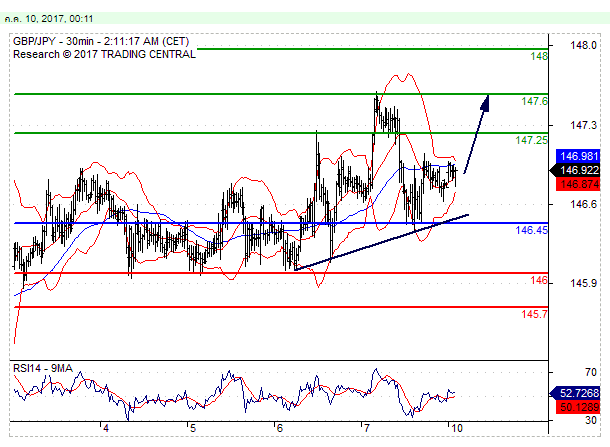This screenshot has width=610, height=447.
Task: Click the x-axis date marker '10'
Action: 457,428
